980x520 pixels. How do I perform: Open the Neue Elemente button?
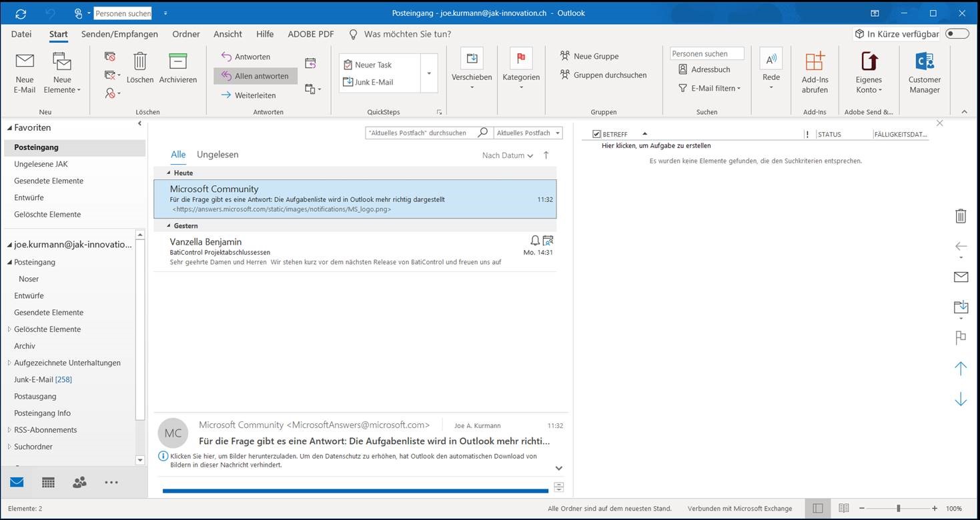click(62, 73)
